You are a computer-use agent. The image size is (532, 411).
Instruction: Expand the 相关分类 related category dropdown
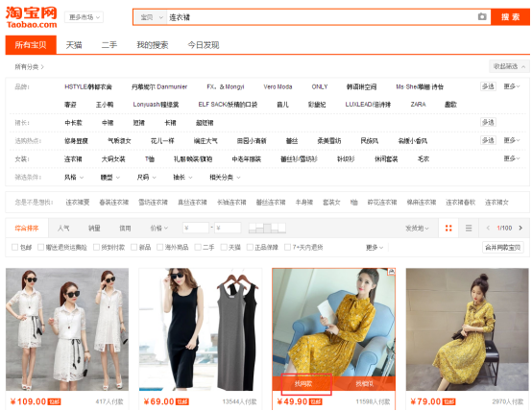click(225, 177)
